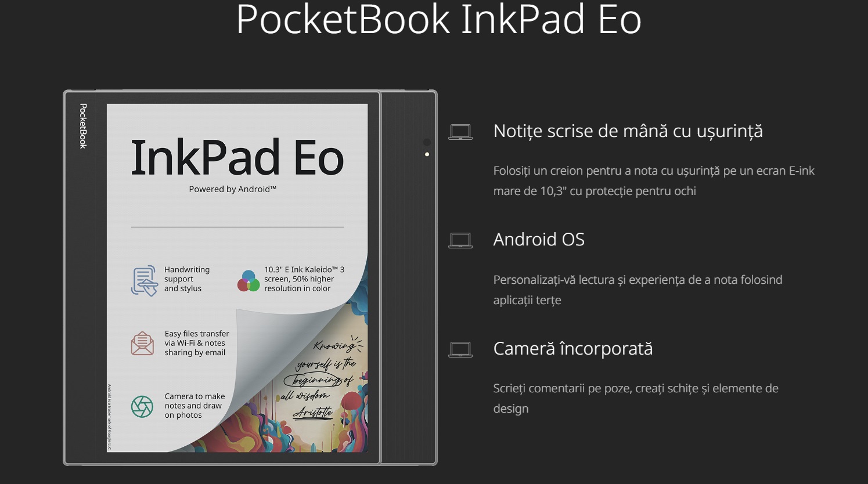Screen dimensions: 868x484
Task: Select the Android OS heading
Action: [x=539, y=240]
